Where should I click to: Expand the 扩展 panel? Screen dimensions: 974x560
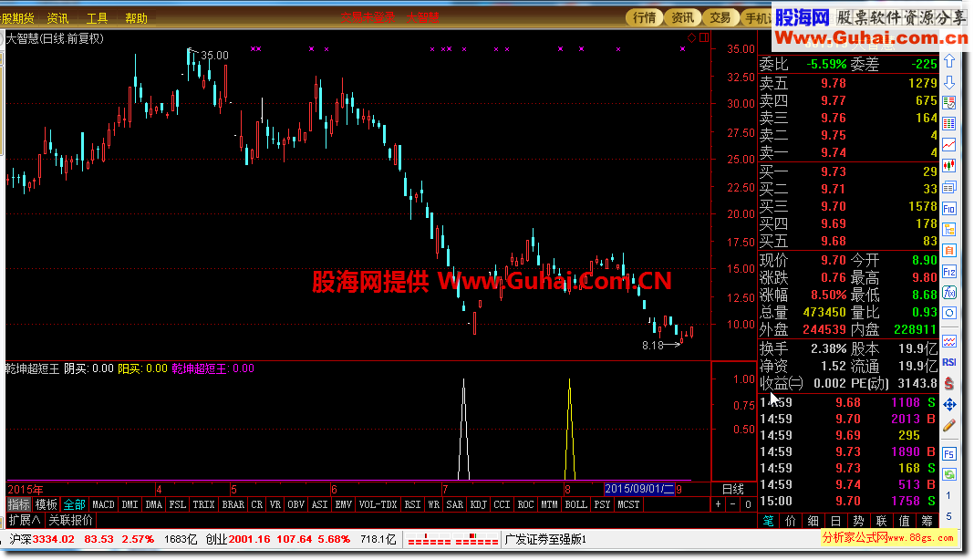25,520
